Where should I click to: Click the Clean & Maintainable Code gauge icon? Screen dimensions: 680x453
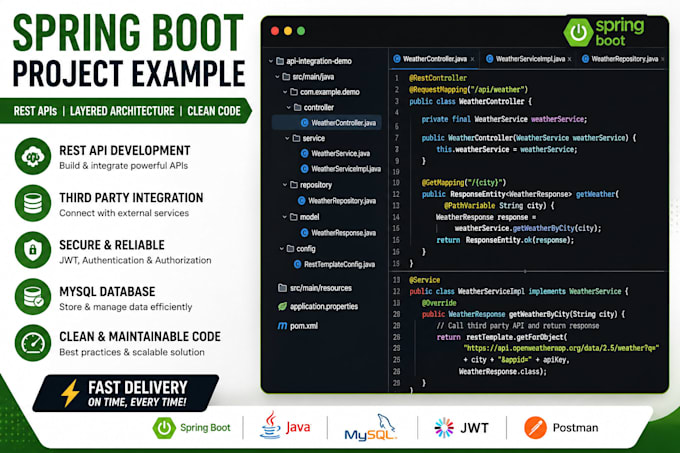point(33,343)
